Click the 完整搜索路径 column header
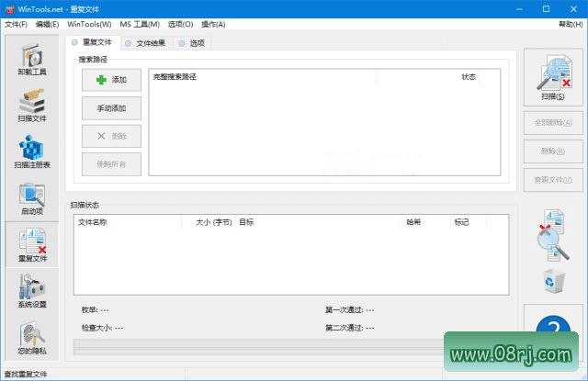 tap(263, 77)
